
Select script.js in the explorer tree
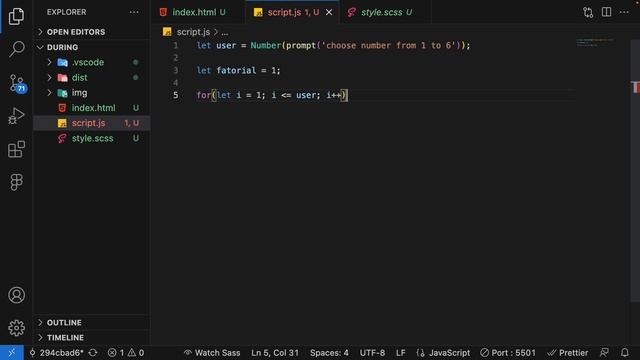[x=91, y=123]
